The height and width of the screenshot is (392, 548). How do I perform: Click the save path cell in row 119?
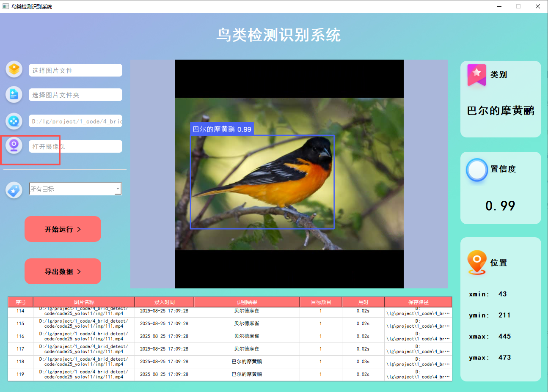tap(418, 374)
